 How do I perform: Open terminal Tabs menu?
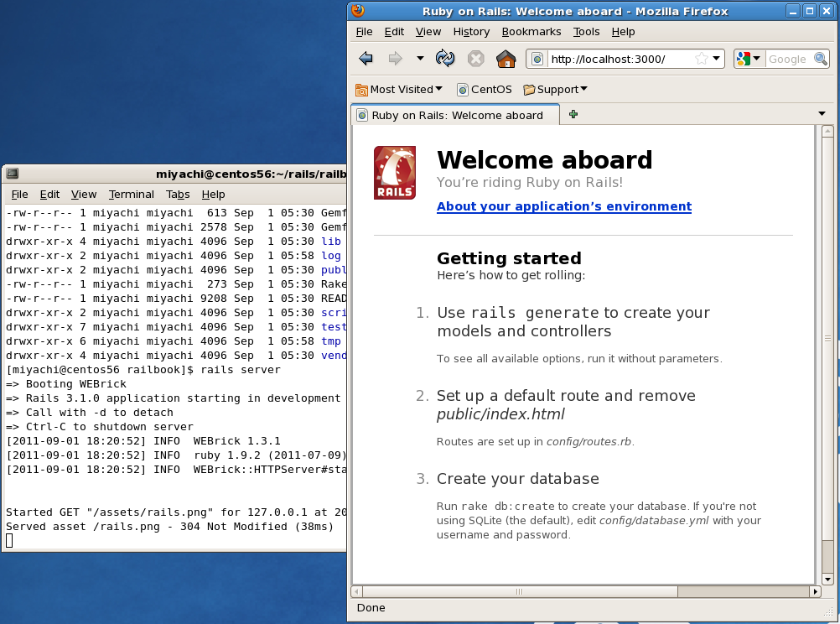(x=178, y=194)
